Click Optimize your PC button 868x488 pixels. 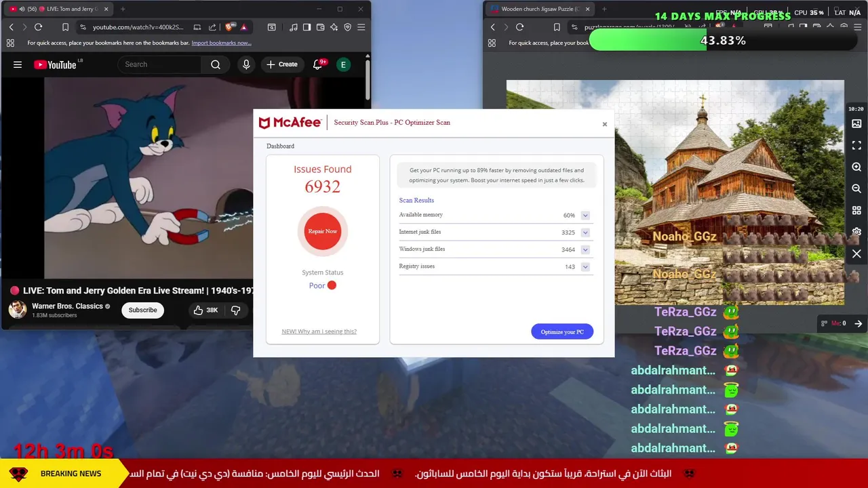(562, 331)
